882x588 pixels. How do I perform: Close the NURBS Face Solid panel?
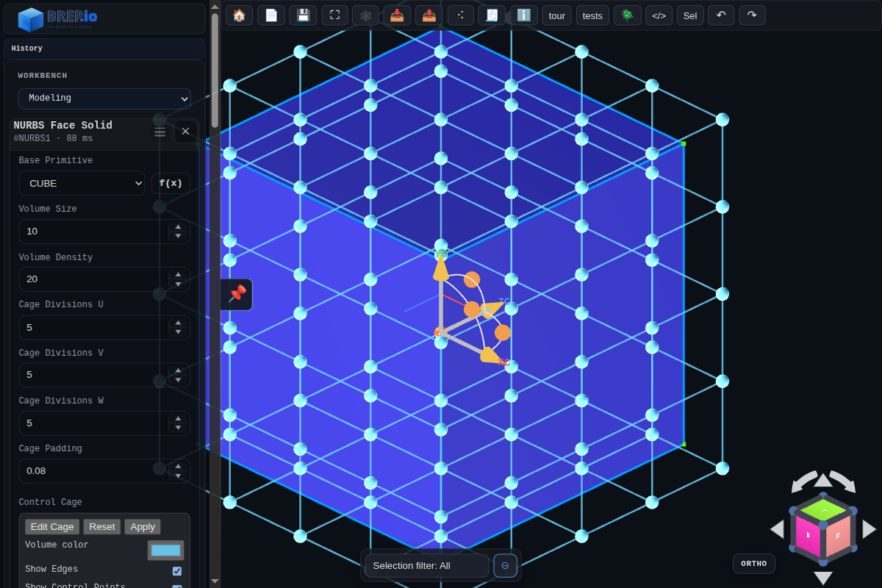click(185, 132)
